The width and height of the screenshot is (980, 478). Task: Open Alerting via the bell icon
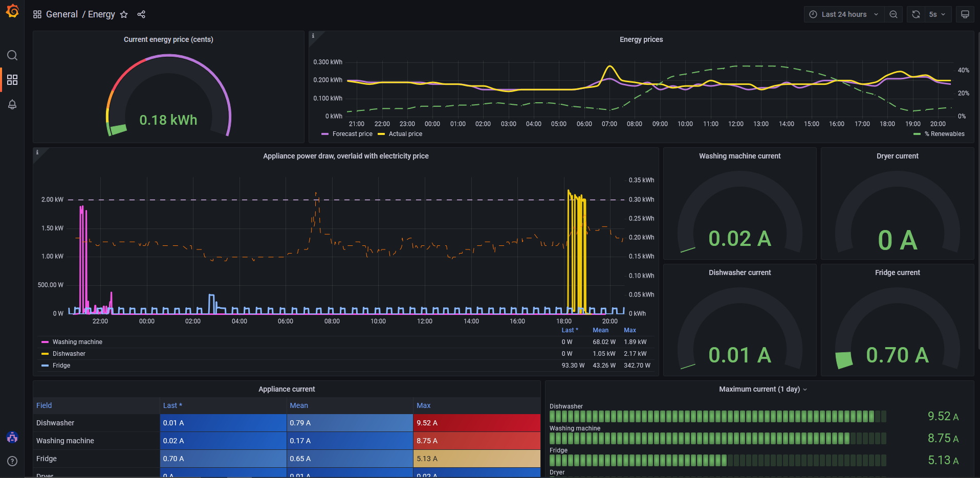12,104
